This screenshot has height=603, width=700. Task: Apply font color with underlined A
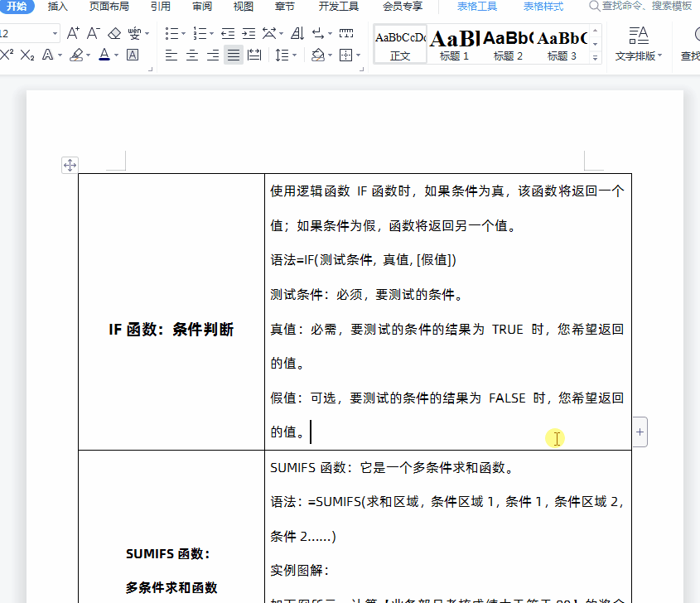104,55
